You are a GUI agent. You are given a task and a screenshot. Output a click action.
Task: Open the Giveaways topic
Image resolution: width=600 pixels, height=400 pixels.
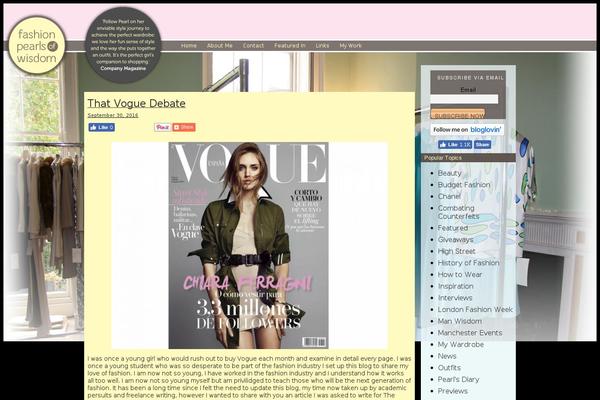pyautogui.click(x=455, y=240)
